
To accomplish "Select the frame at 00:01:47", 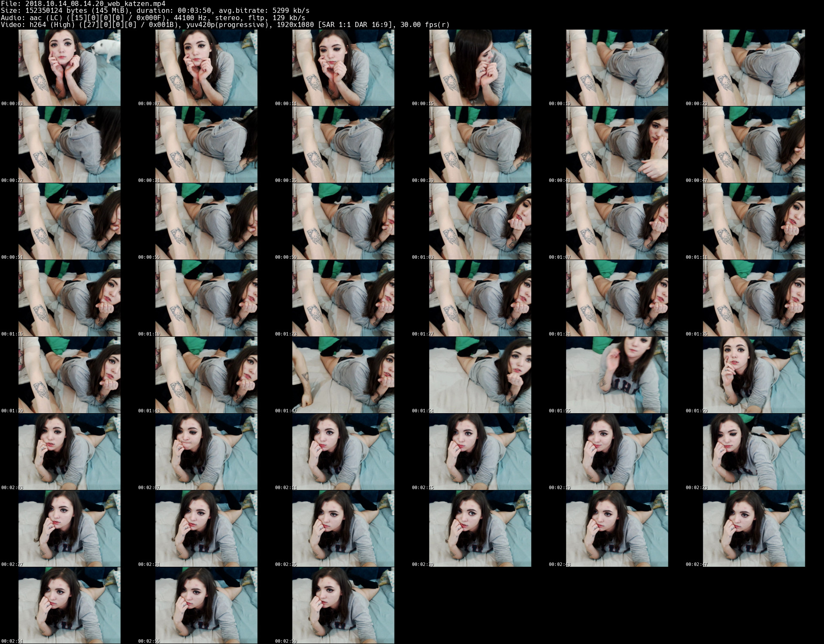I will (x=343, y=375).
